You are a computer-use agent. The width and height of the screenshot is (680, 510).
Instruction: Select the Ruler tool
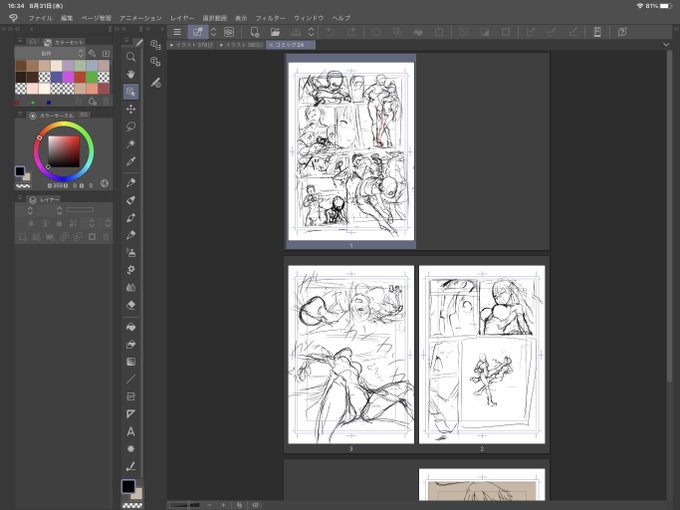click(x=131, y=414)
